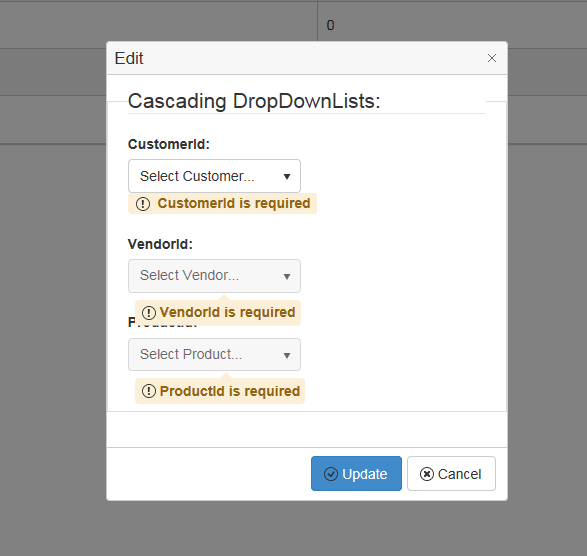
Task: Click the 'ProductId is required' tooltip
Action: click(x=220, y=391)
